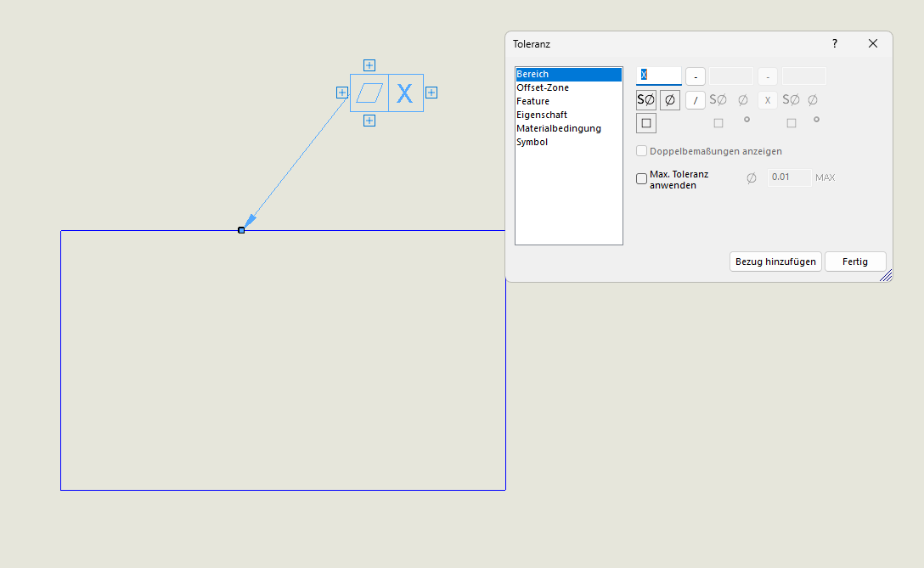Click the plus box right of the tolerance frame

pos(431,93)
